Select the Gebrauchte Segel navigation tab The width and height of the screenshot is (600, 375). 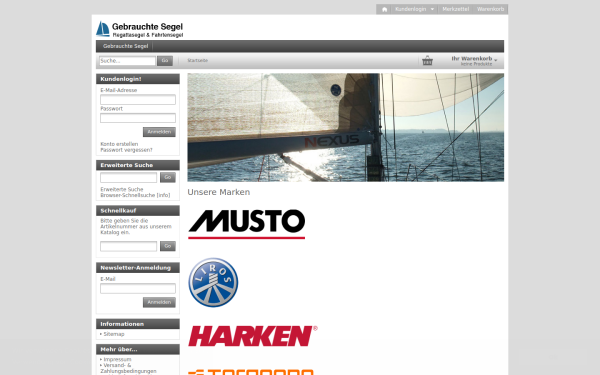126,46
